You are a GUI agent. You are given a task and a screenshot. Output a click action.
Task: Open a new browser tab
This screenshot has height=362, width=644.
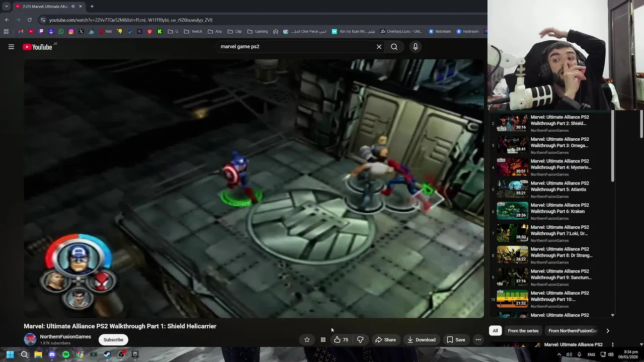tap(92, 7)
